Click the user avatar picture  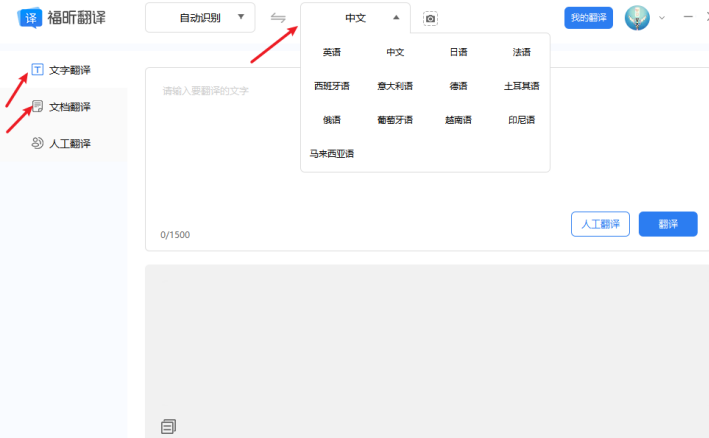pyautogui.click(x=637, y=18)
